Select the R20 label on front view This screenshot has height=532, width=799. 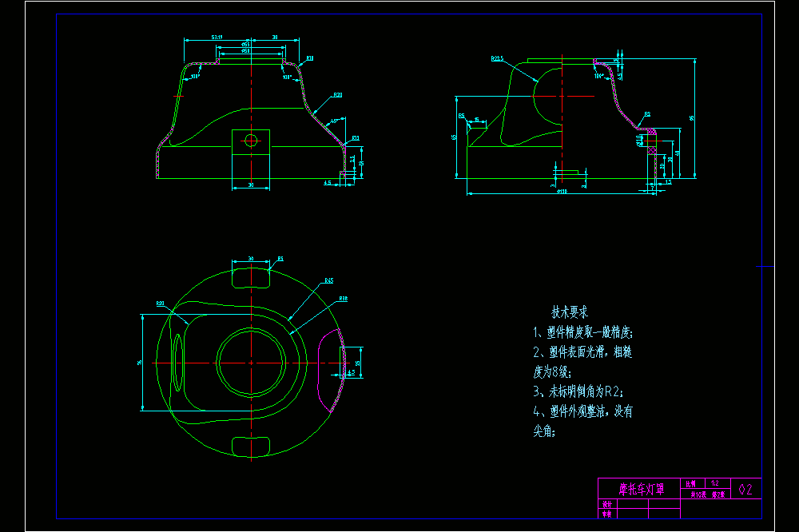338,95
